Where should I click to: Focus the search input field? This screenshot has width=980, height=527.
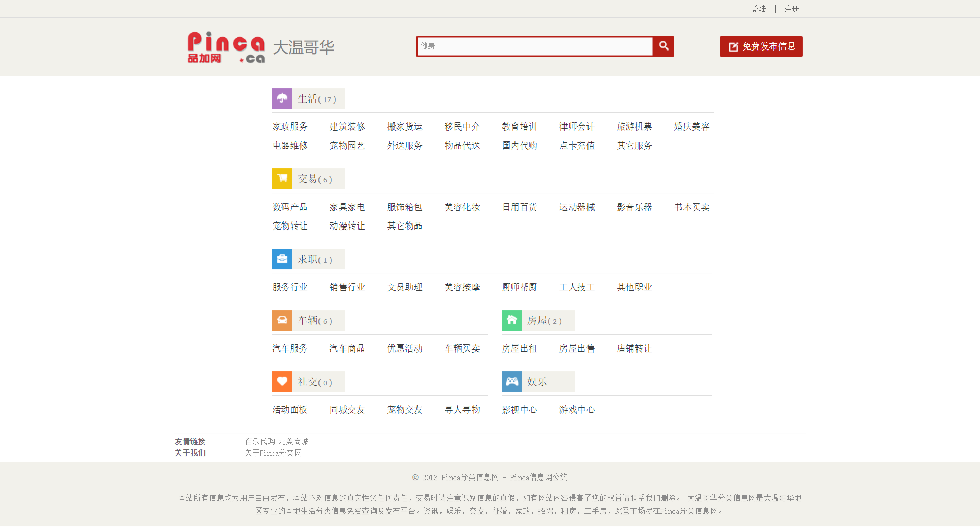(x=534, y=46)
